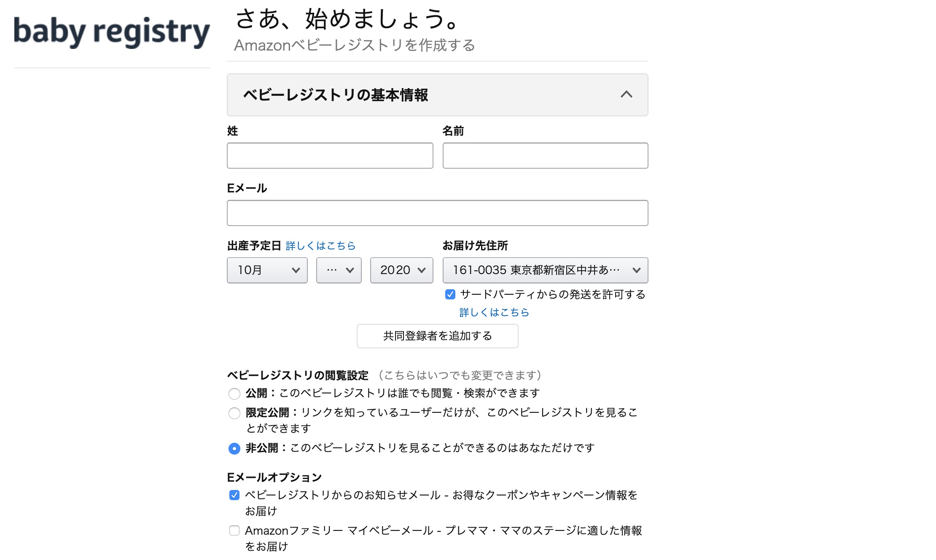The height and width of the screenshot is (560, 936).
Task: Open the 2020 year dropdown
Action: click(x=402, y=270)
